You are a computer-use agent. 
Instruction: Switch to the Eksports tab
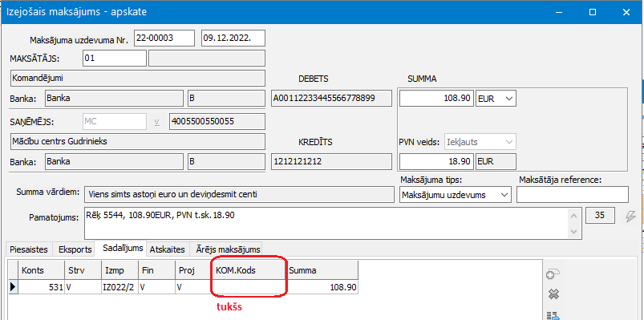[x=74, y=249]
